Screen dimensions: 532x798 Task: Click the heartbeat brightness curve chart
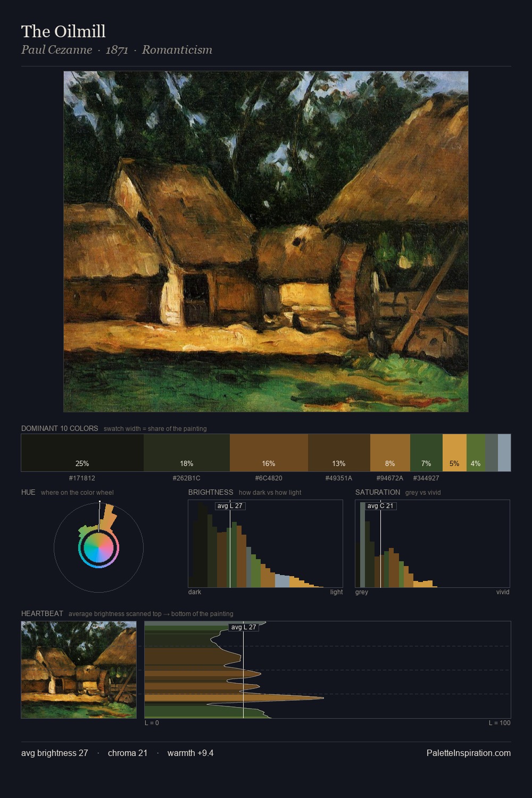tap(328, 670)
